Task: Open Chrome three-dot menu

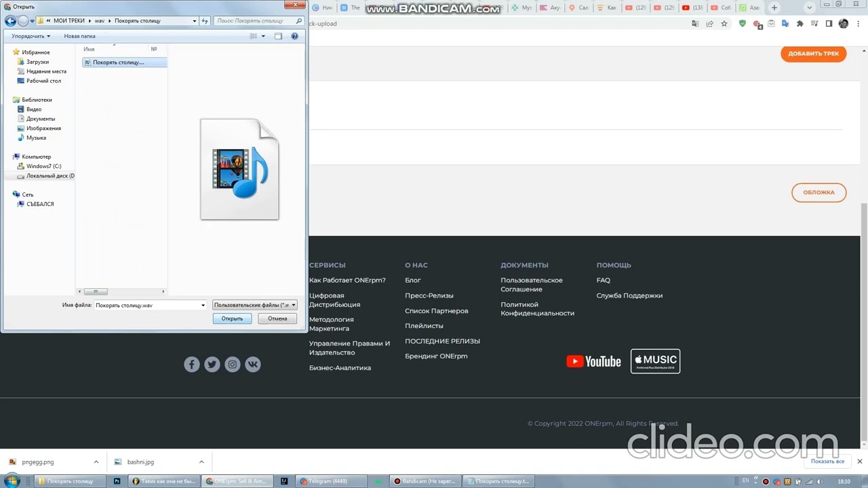Action: point(858,24)
